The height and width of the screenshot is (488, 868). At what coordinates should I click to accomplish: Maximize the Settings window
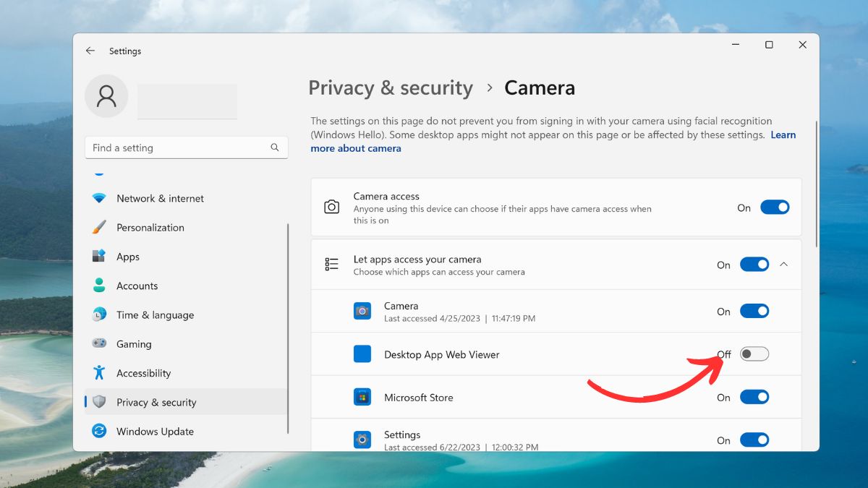769,45
